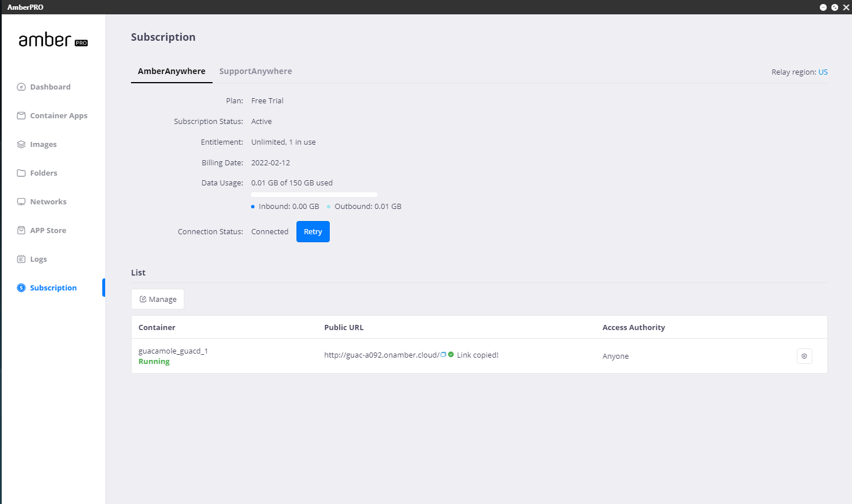
Task: Open the Folders section
Action: point(44,173)
